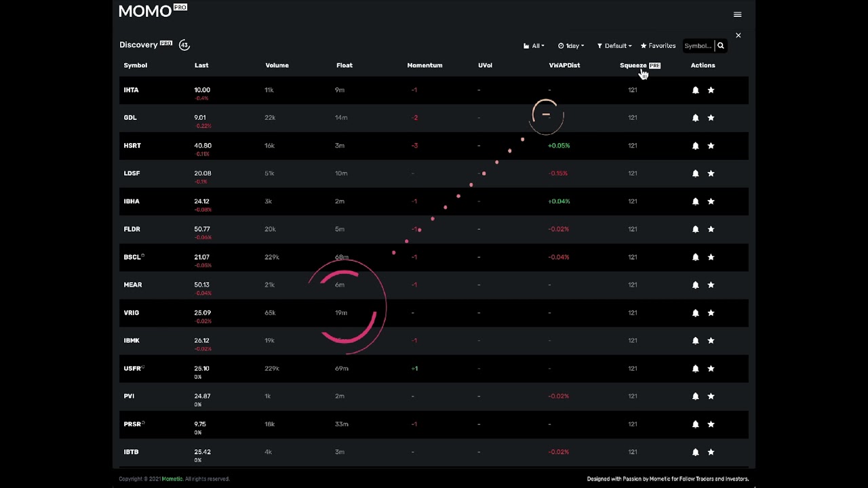Click the refresh countdown timer icon
Viewport: 868px width, 488px height.
[184, 45]
